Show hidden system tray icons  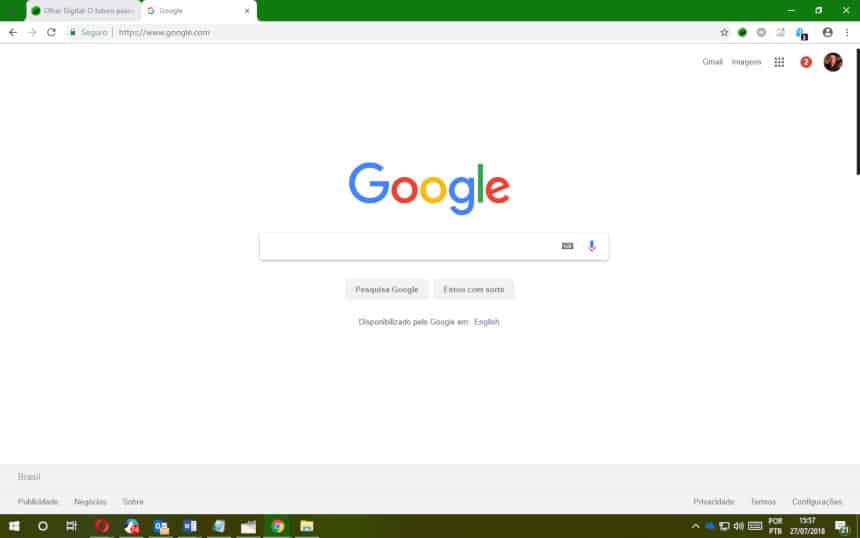point(695,526)
